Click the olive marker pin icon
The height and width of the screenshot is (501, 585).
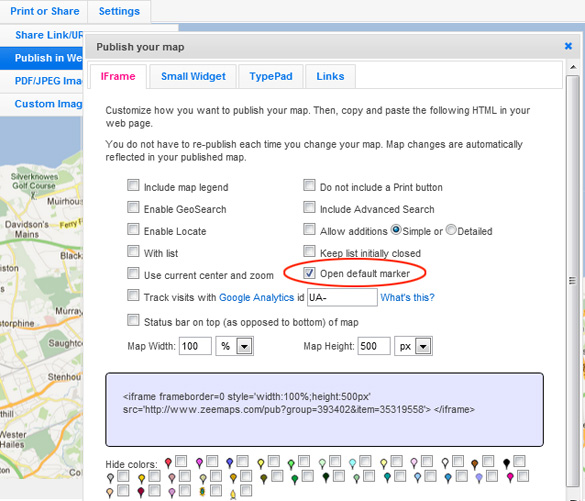click(263, 479)
